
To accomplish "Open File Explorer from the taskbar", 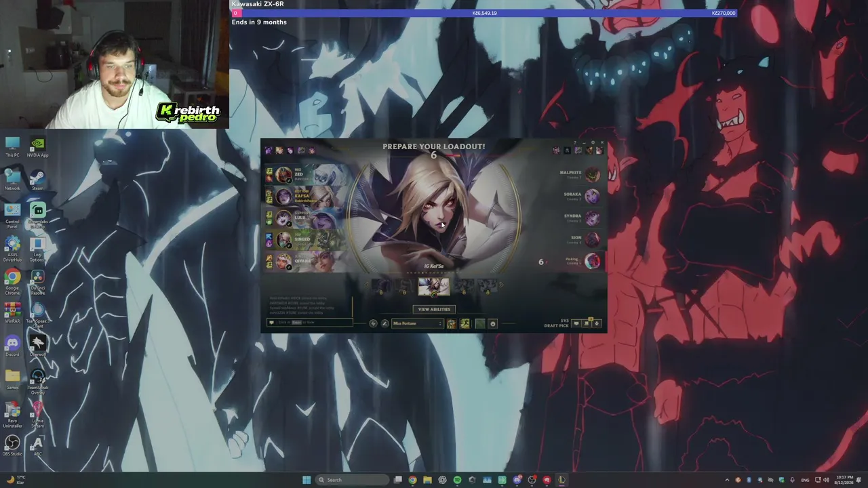I will tap(427, 480).
